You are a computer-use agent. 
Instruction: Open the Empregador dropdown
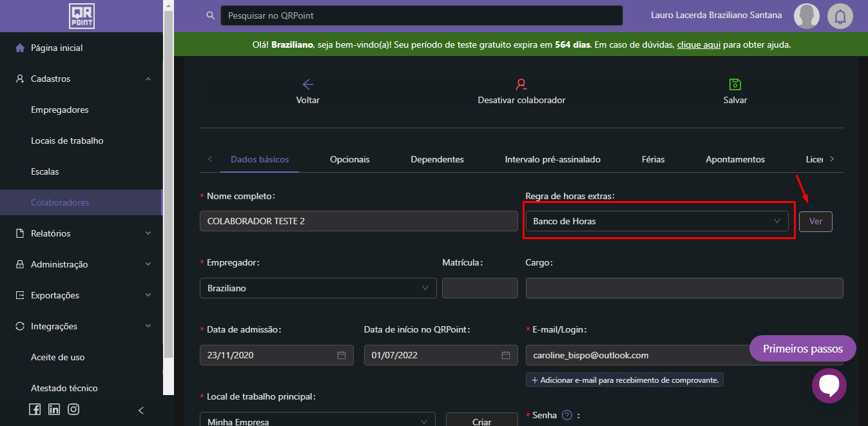(318, 288)
